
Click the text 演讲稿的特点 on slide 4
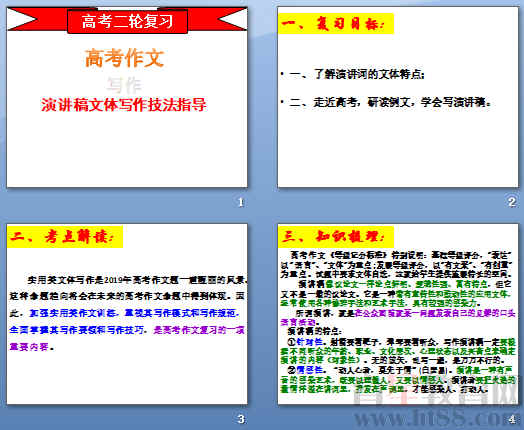tap(314, 331)
